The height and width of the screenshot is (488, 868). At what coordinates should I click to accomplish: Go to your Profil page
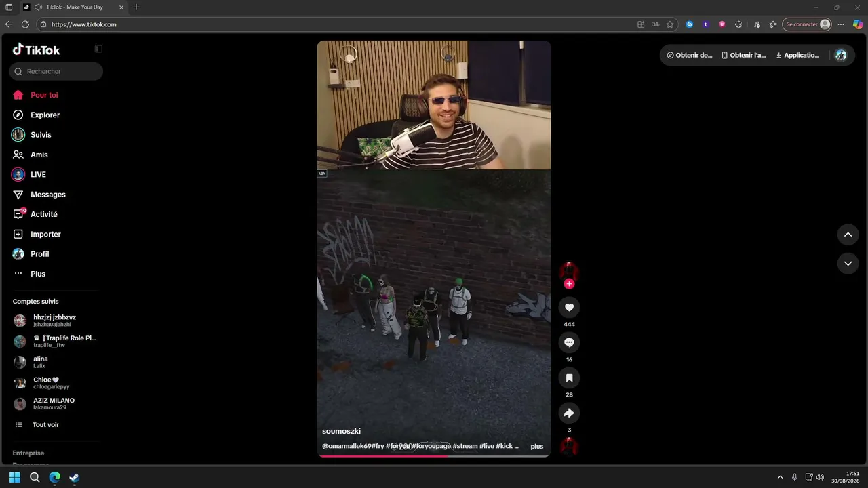click(39, 254)
